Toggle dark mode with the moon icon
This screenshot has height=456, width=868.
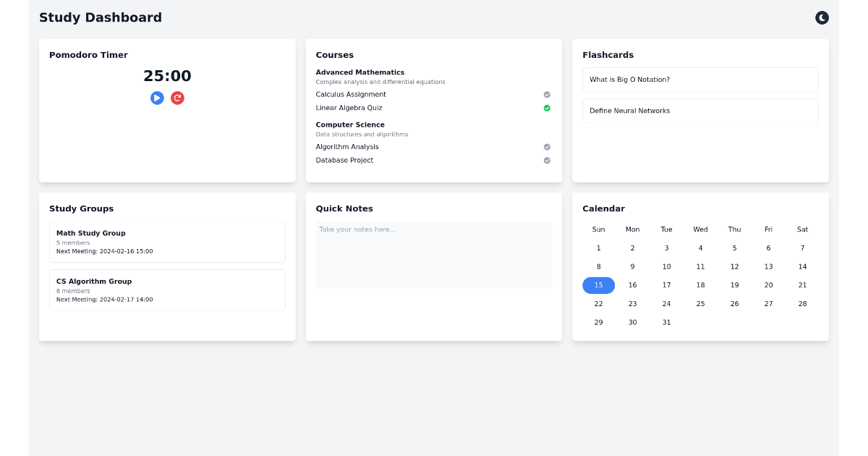tap(822, 17)
